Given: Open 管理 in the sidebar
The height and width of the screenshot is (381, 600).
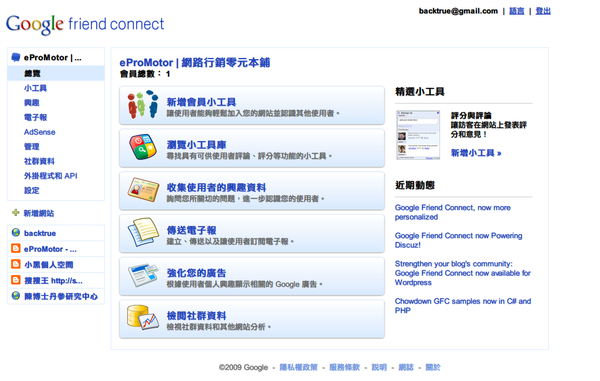Looking at the screenshot, I should (x=31, y=147).
